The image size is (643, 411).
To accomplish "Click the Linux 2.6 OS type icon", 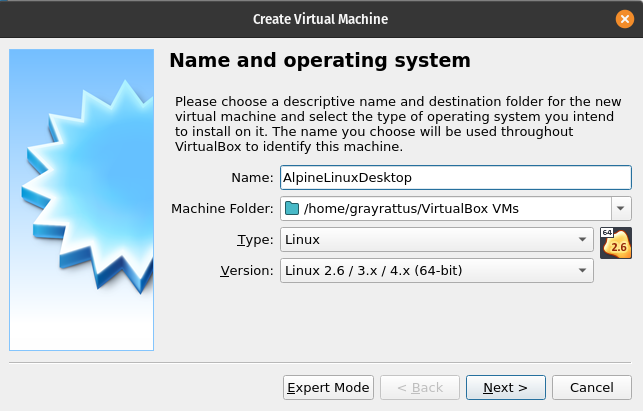I will coord(616,243).
